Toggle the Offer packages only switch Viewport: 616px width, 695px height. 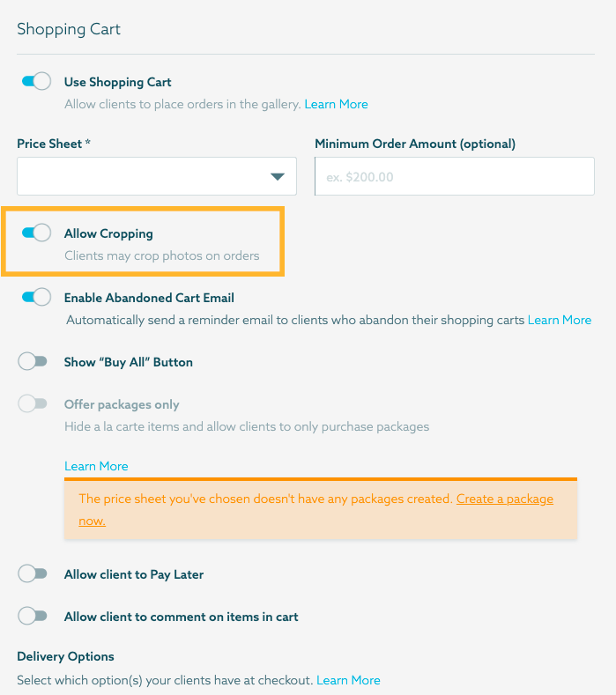point(33,404)
